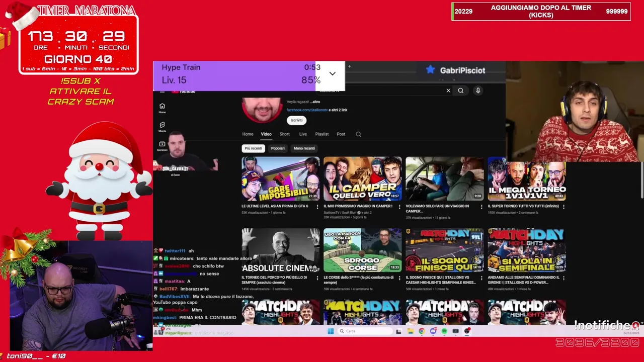Screen dimensions: 644x362
Task: Click the channel profile avatar picture
Action: tap(262, 109)
